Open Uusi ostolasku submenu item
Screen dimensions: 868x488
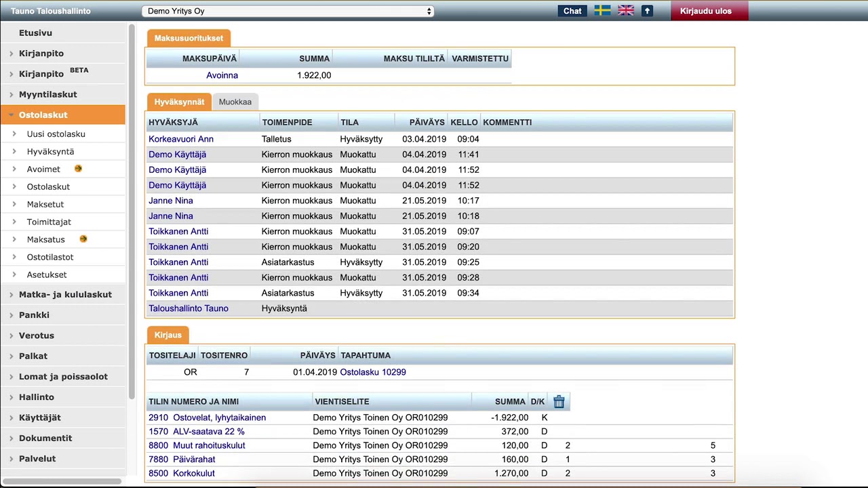[56, 134]
